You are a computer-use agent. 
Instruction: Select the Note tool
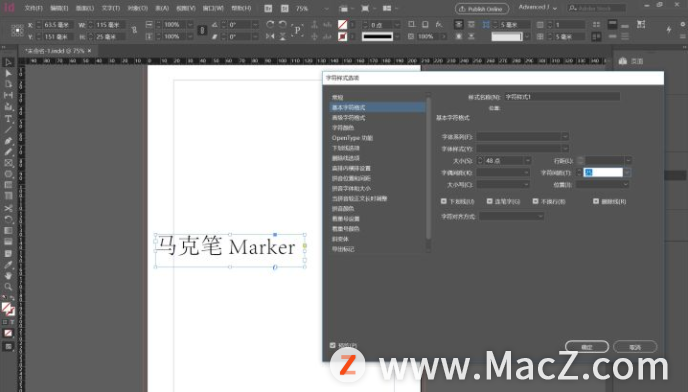[8, 254]
